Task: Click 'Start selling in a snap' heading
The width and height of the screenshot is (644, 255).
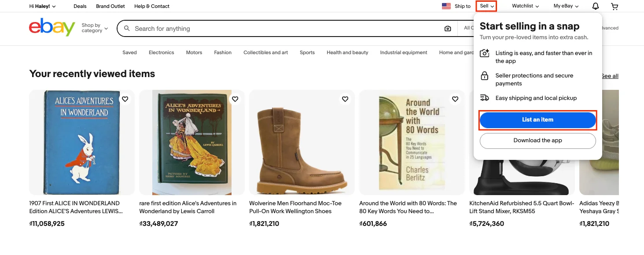Action: coord(530,26)
